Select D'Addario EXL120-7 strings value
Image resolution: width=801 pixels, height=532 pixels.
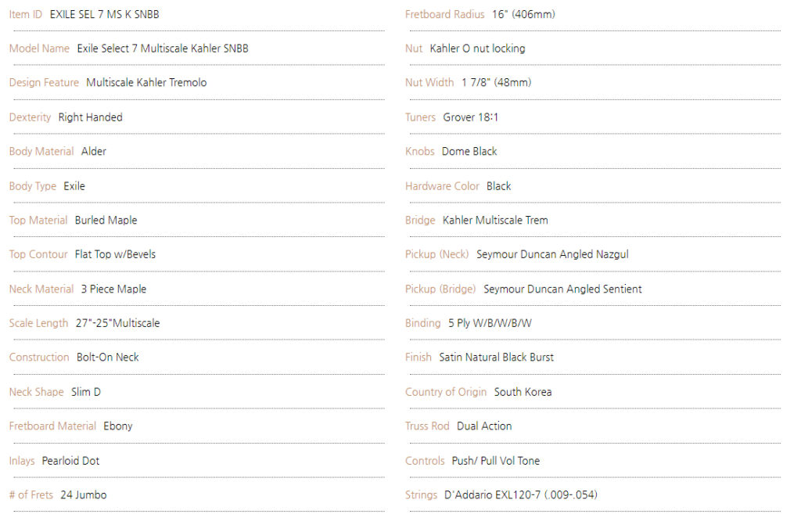(x=520, y=495)
